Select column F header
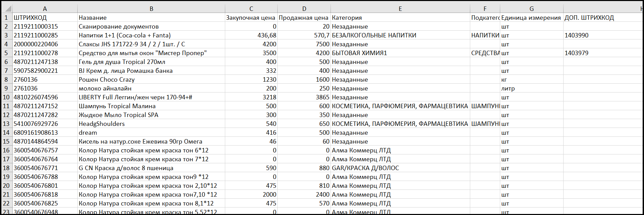The width and height of the screenshot is (644, 215). 485,9
